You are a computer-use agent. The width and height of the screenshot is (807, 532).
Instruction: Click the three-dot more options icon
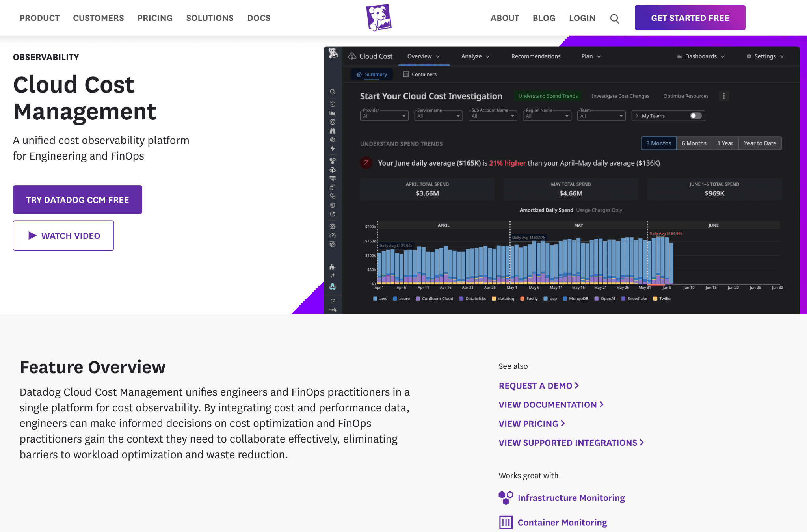723,96
